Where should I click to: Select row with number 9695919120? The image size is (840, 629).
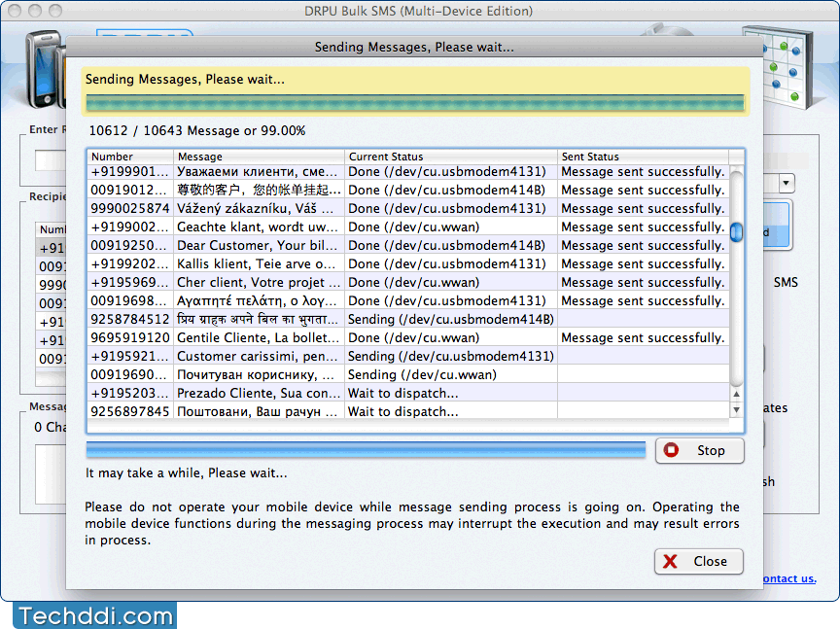408,338
